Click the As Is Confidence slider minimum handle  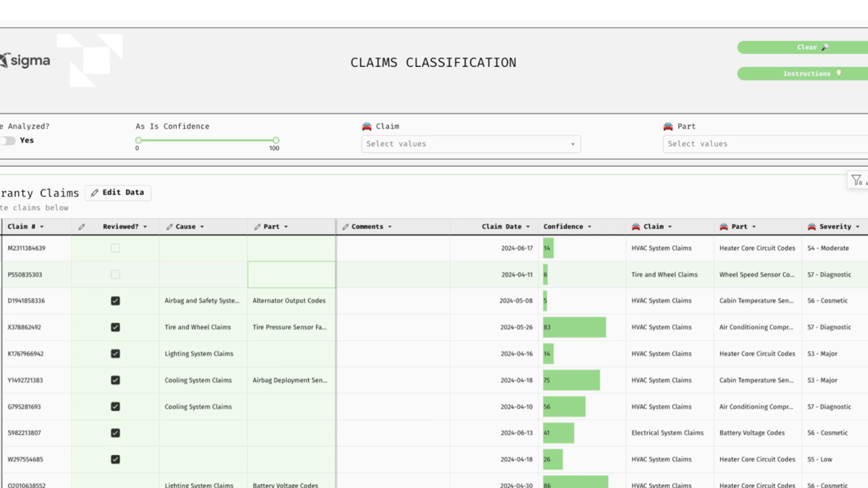(139, 140)
